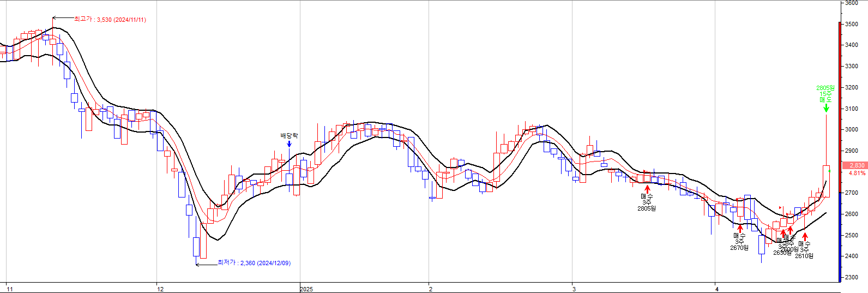The width and height of the screenshot is (868, 293).
Task: Click the 4.81% change value
Action: (857, 173)
